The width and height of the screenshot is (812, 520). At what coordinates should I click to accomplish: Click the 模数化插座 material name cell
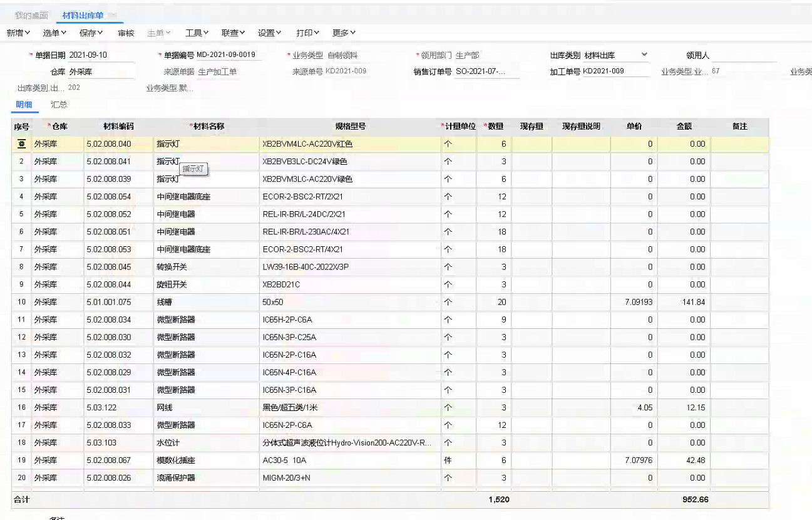[207, 460]
